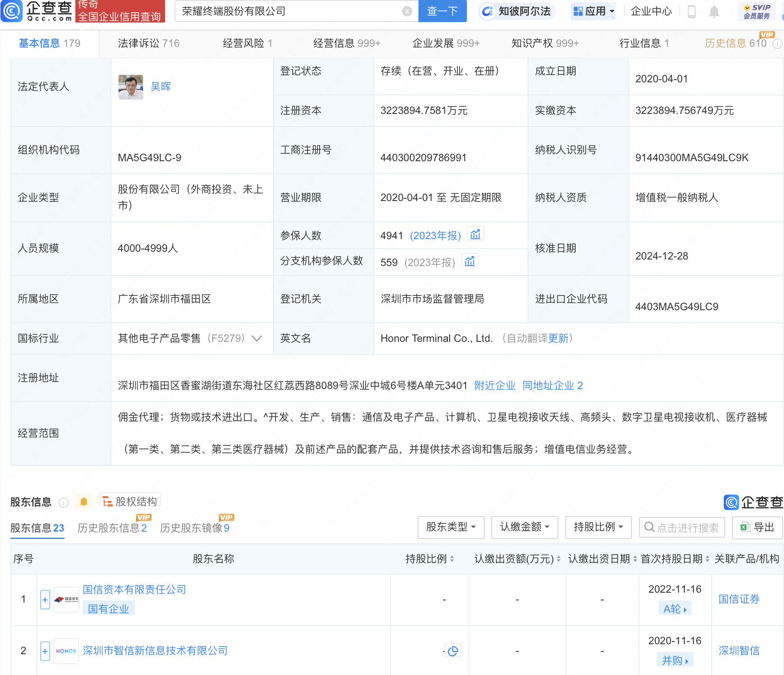Open 深圳智信 related institution link
This screenshot has height=675, width=784.
[x=739, y=651]
